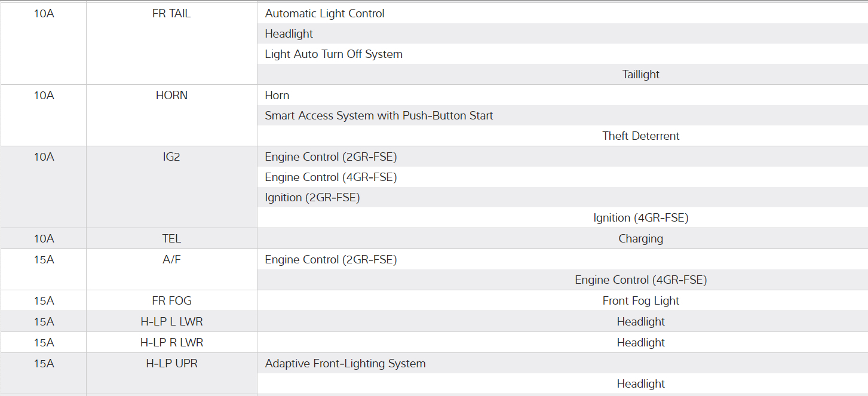
Task: Click the H-LP UPR fuse name cell
Action: tap(171, 363)
